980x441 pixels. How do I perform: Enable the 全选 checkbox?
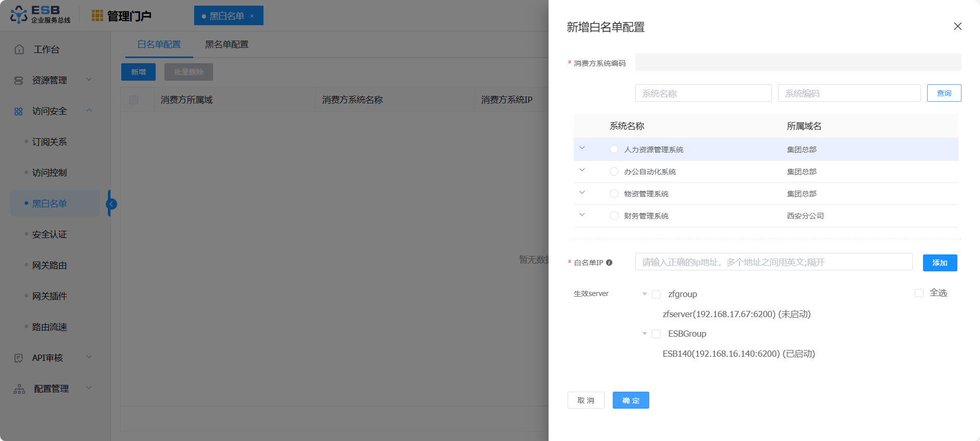[x=919, y=293]
